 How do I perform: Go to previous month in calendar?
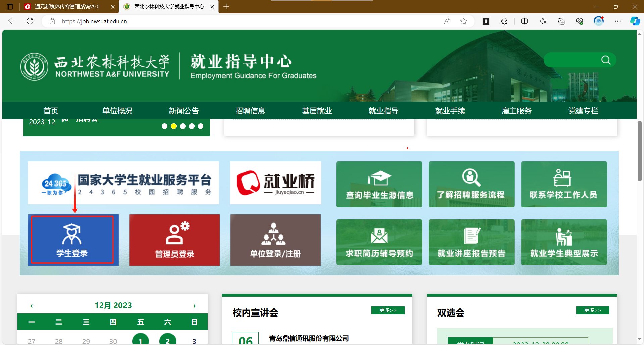tap(32, 306)
